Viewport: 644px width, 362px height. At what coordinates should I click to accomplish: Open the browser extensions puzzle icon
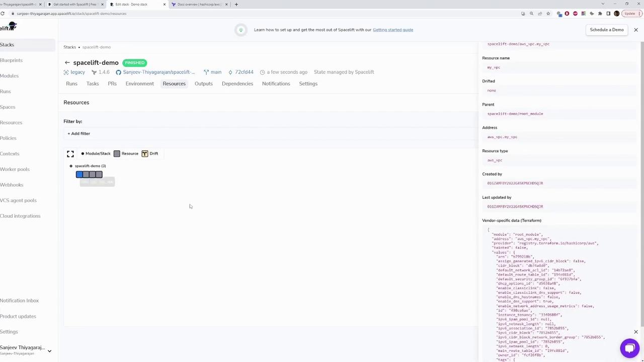coord(600,14)
